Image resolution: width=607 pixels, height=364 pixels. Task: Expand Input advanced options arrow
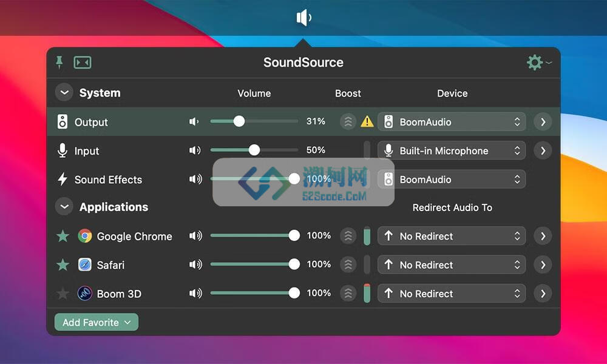[543, 150]
